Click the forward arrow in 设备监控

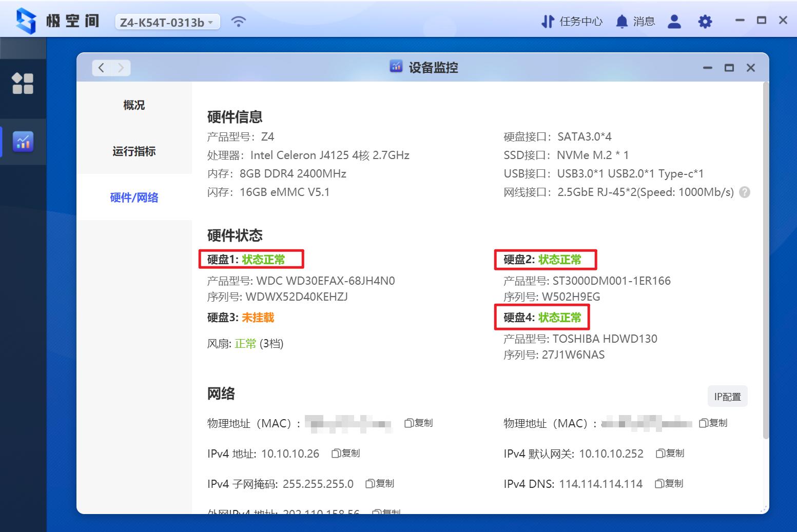(x=121, y=67)
